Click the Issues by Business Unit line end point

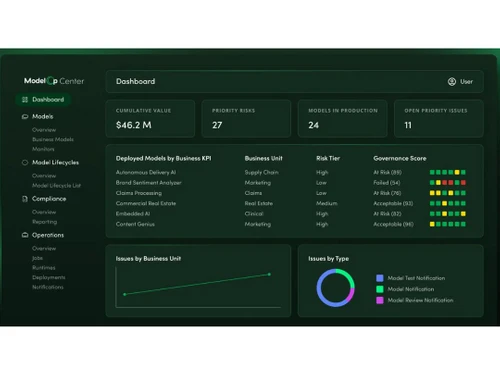click(x=269, y=274)
